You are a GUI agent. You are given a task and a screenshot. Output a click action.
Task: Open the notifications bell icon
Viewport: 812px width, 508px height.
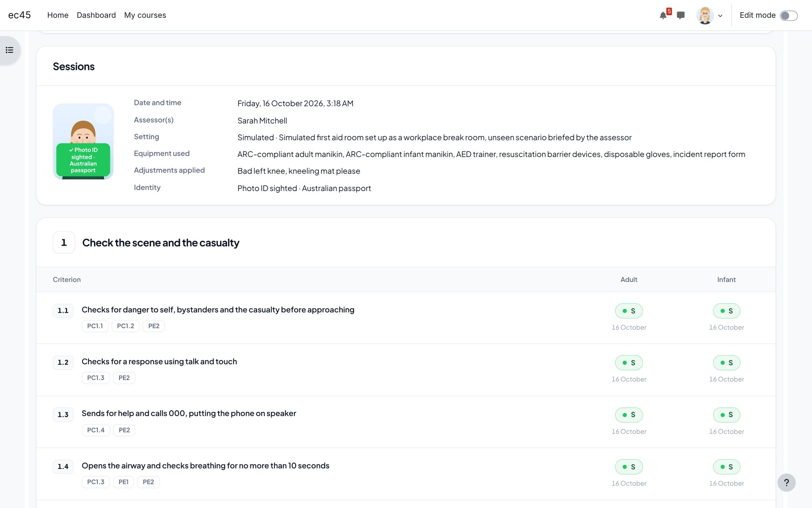coord(663,16)
